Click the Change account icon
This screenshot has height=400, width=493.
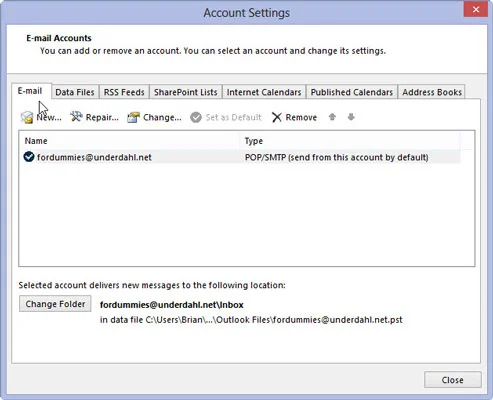coord(133,117)
